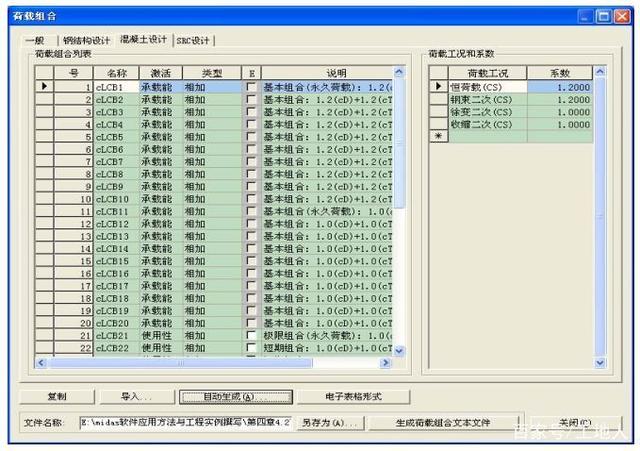Image resolution: width=640 pixels, height=451 pixels.
Task: Click row selector arrow of 恒荷载(CS)
Action: point(439,87)
